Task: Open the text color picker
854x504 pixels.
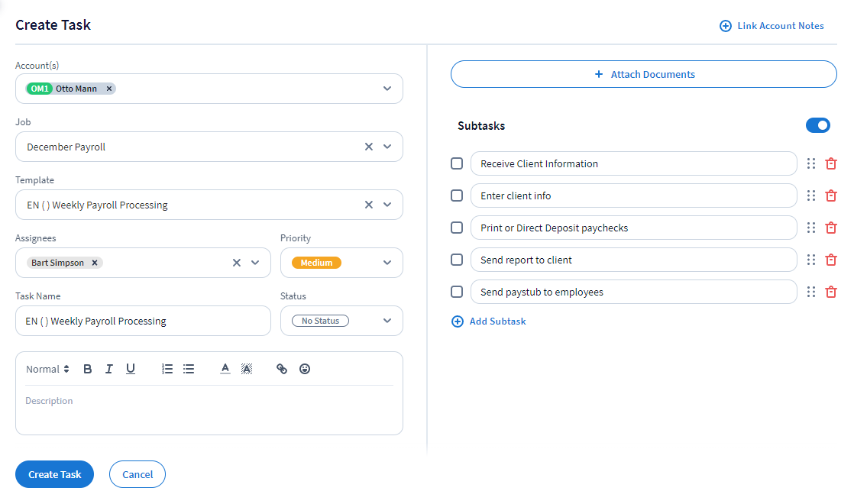Action: coord(225,369)
